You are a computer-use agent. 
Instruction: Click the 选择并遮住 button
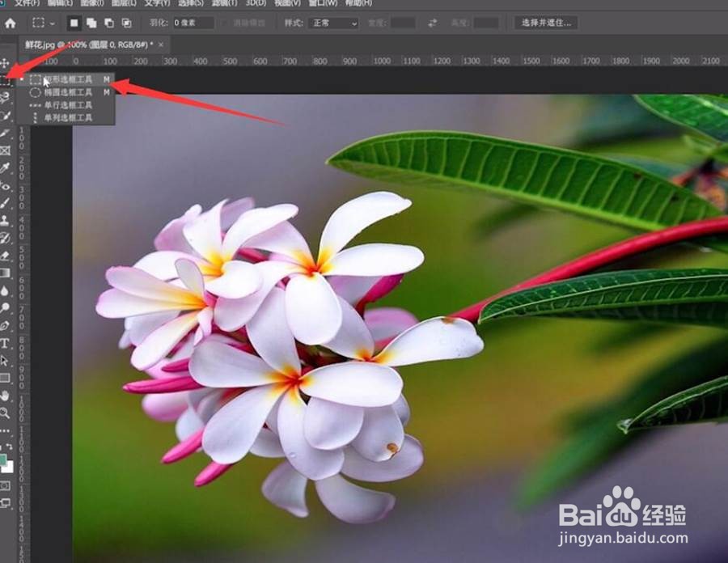(546, 23)
